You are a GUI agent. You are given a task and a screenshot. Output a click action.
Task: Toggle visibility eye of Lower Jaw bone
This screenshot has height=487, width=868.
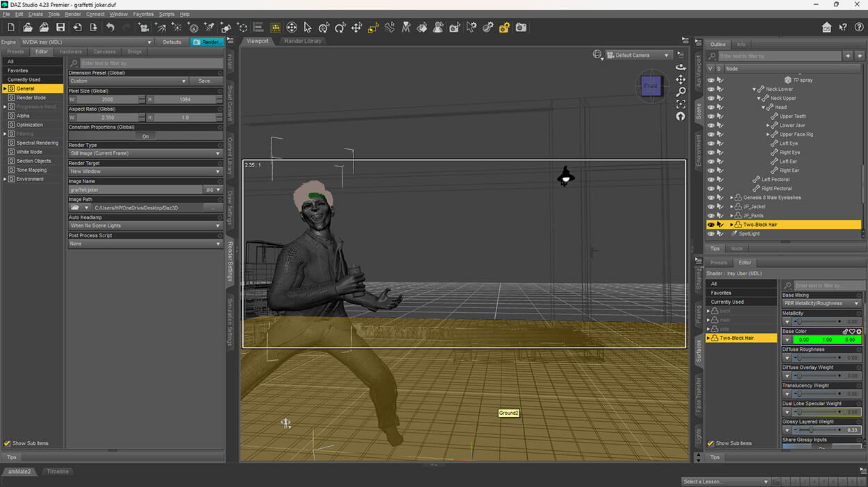click(710, 126)
